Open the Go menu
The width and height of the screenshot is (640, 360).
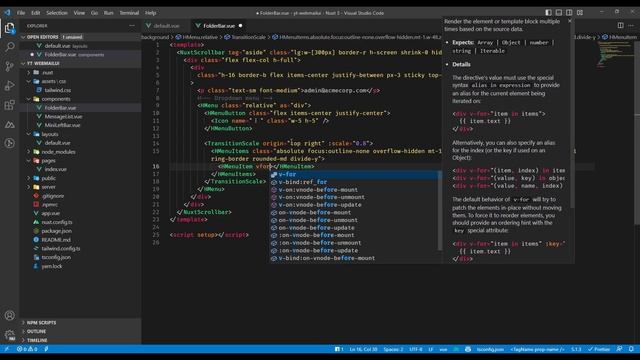94,13
